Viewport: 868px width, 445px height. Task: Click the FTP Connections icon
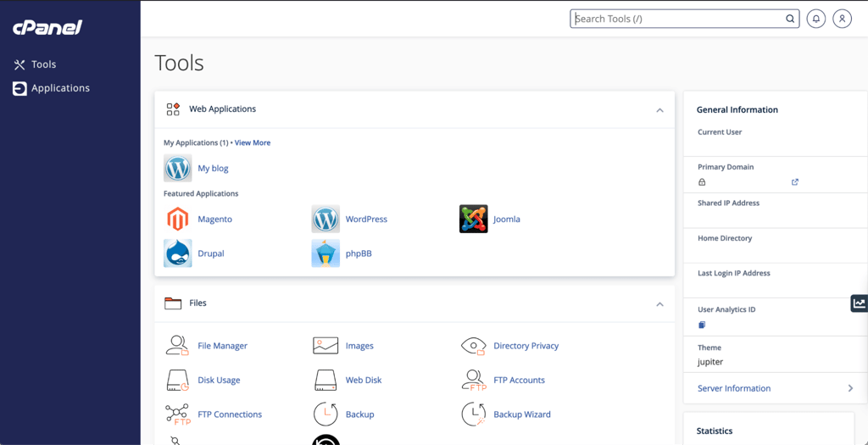(x=178, y=414)
